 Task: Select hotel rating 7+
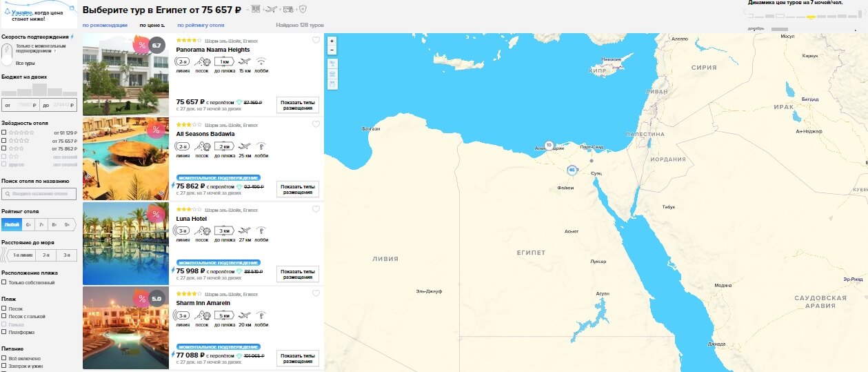click(41, 224)
